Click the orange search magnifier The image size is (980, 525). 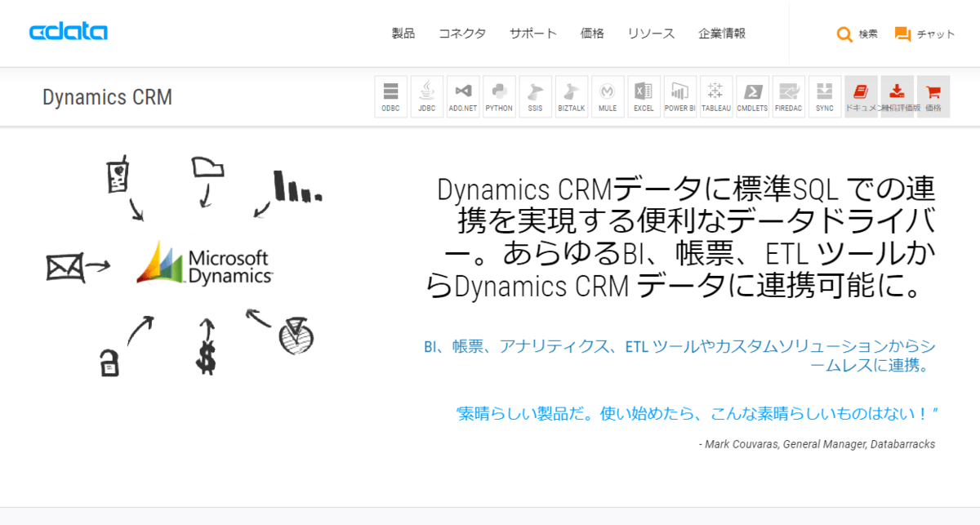tap(844, 34)
